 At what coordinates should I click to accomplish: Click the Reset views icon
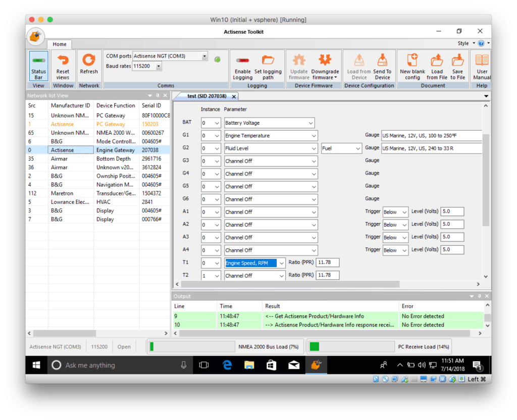[x=63, y=61]
